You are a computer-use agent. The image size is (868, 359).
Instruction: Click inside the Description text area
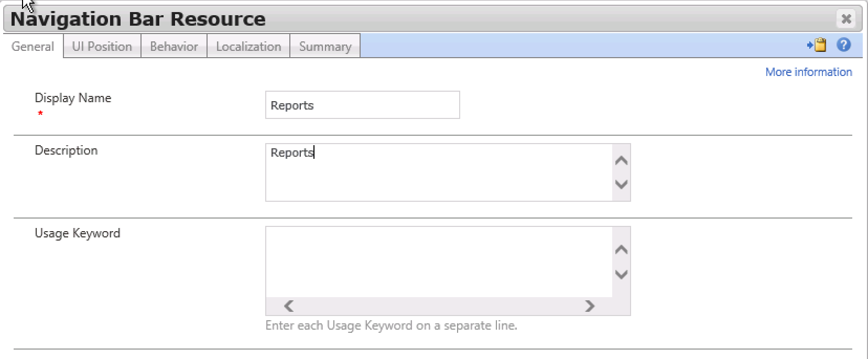(x=438, y=173)
